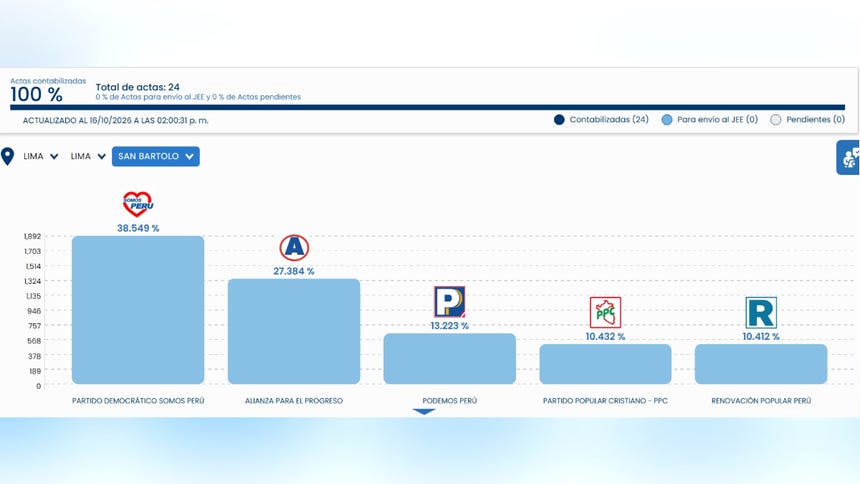Click the 'Total de actas: 24' text
This screenshot has height=484, width=860.
[x=138, y=87]
